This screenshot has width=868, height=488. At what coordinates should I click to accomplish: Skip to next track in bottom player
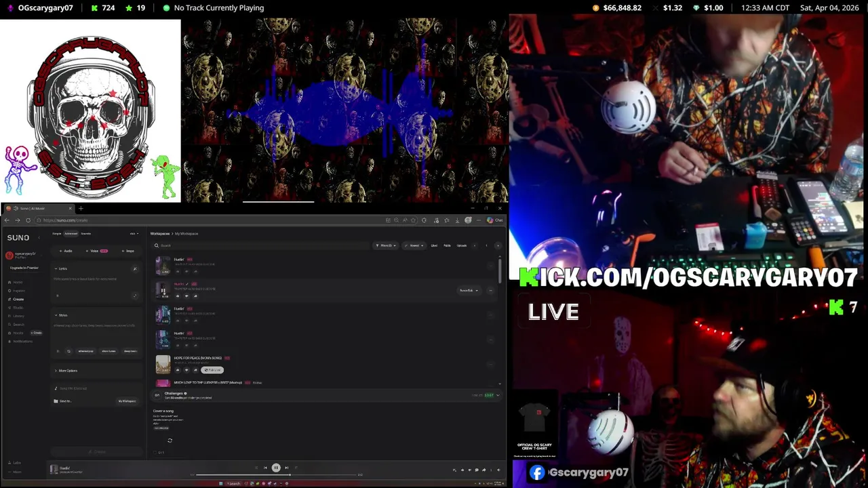coord(286,468)
